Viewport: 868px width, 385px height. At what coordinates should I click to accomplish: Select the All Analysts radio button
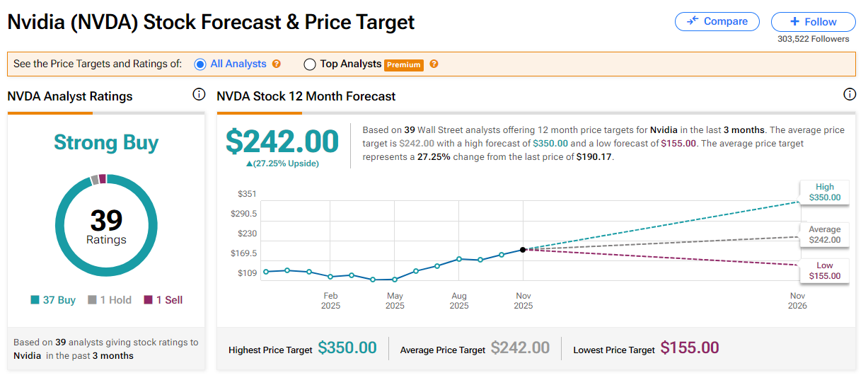(200, 64)
